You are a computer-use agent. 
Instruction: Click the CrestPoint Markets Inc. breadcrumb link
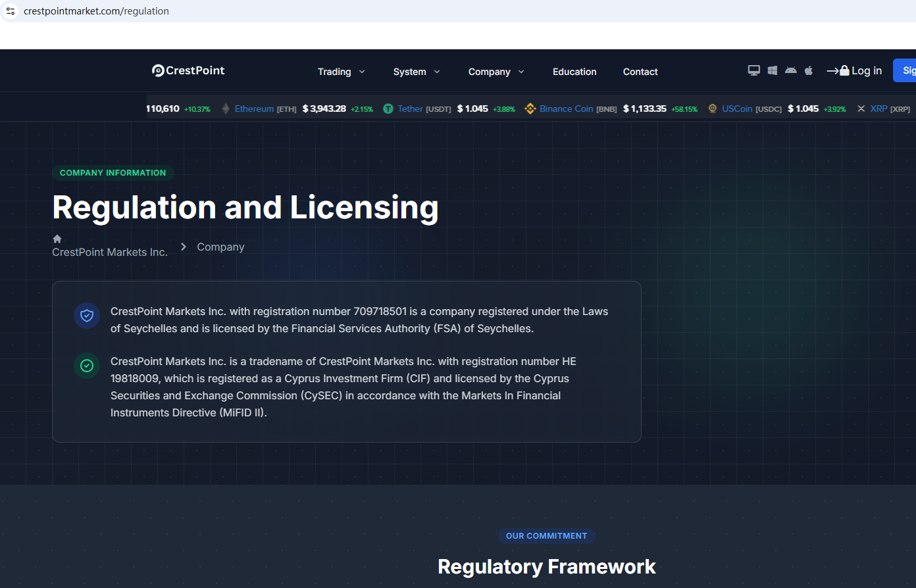point(110,252)
